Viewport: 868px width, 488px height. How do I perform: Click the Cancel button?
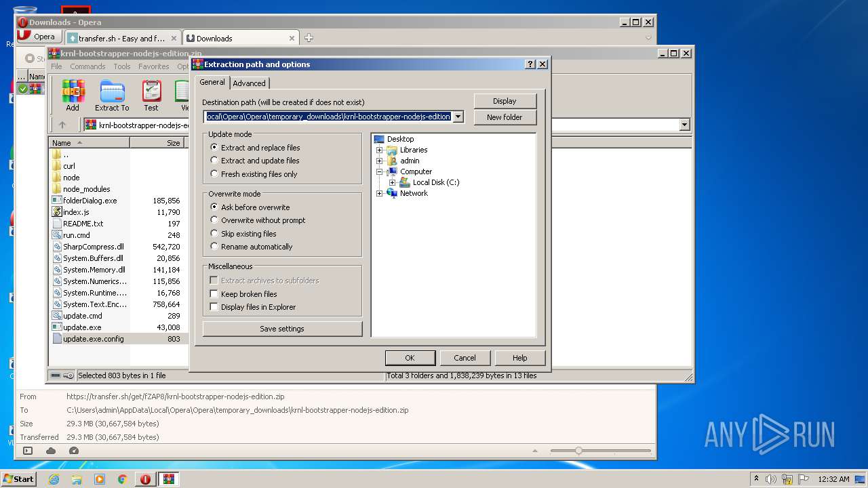point(465,358)
